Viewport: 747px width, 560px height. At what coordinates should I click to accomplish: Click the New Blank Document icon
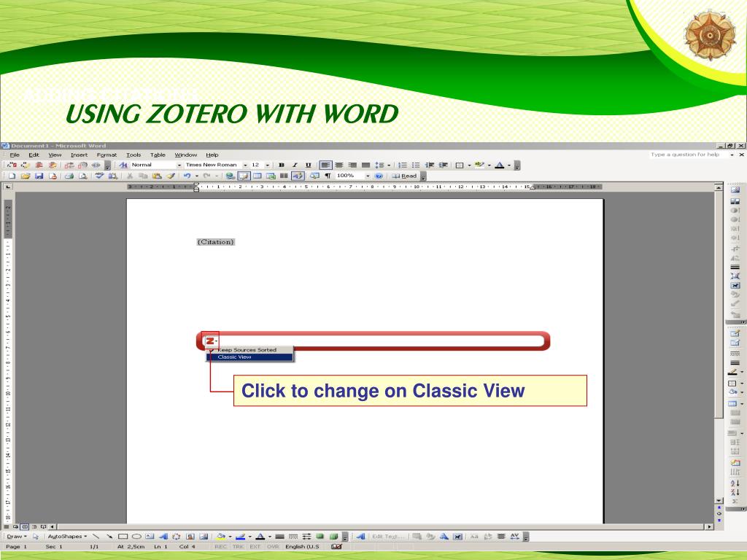[12, 176]
